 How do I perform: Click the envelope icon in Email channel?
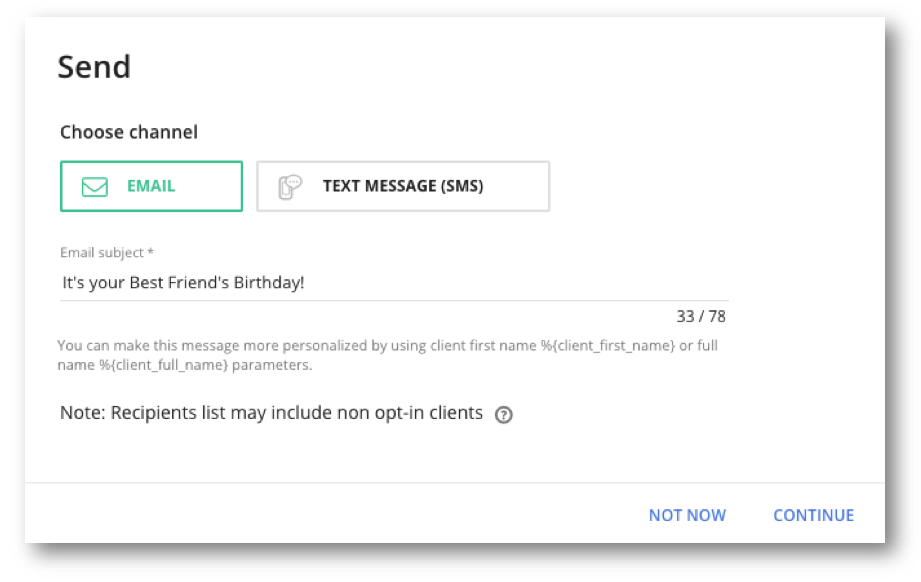tap(95, 187)
